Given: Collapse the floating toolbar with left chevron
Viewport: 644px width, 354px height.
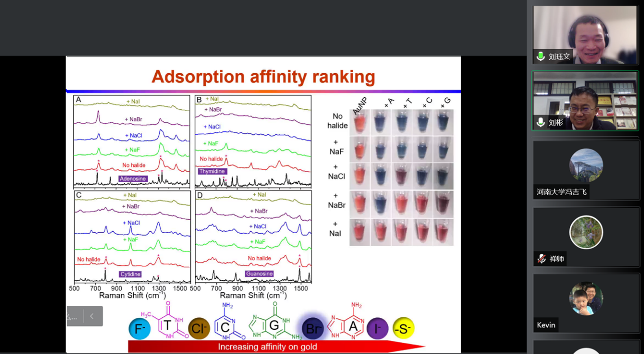Looking at the screenshot, I should point(92,316).
